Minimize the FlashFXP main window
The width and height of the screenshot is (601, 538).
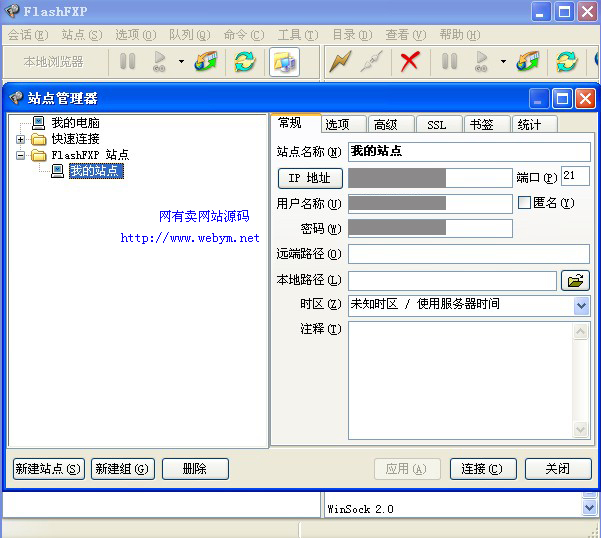pyautogui.click(x=541, y=11)
